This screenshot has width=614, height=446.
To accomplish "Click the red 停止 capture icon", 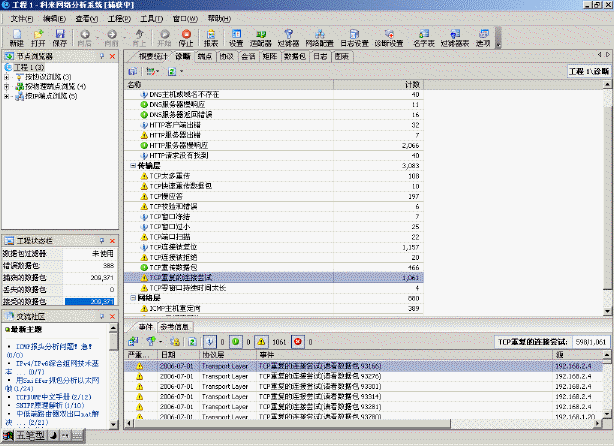I will coord(186,38).
